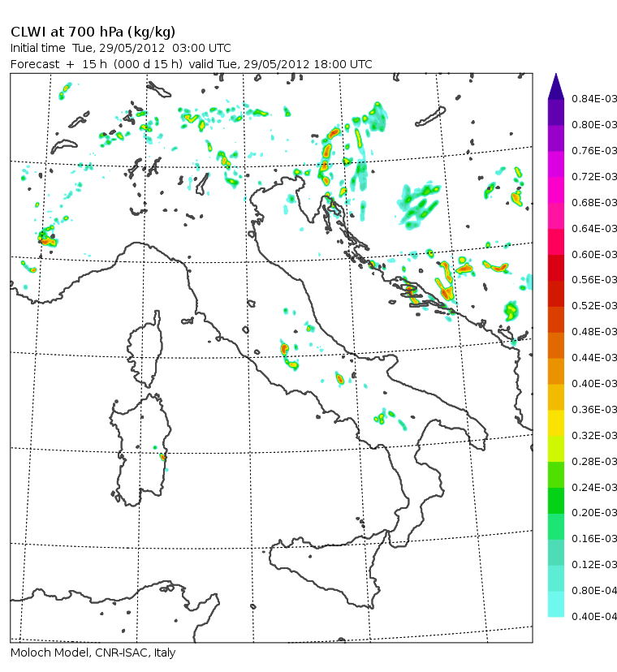
Task: Select the teal swatch between 0.12E-03 and 0.16E-03
Action: click(x=556, y=552)
